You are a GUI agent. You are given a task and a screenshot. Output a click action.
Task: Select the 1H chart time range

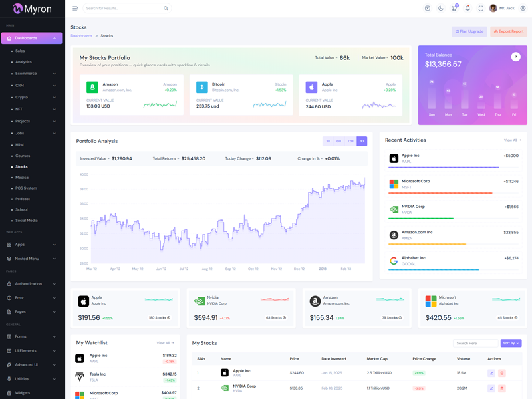[328, 141]
